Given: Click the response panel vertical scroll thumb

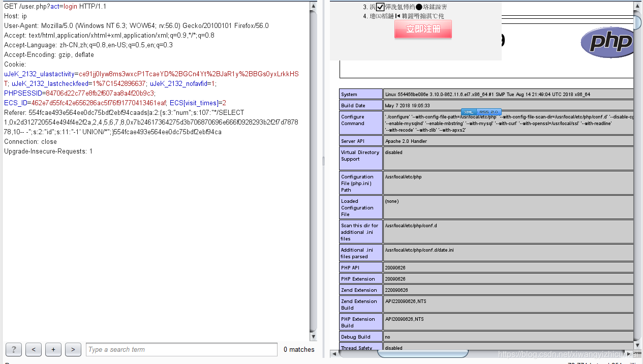Looking at the screenshot, I should pyautogui.click(x=638, y=22).
